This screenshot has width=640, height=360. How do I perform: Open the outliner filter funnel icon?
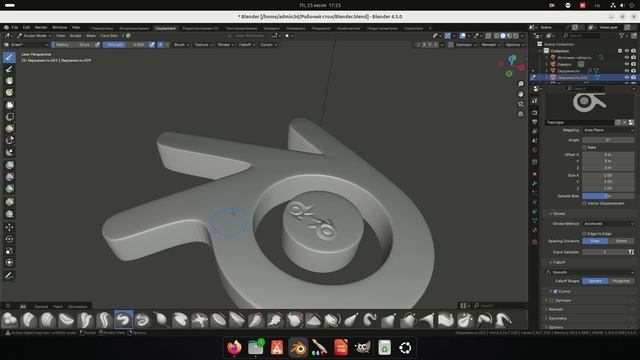(622, 36)
